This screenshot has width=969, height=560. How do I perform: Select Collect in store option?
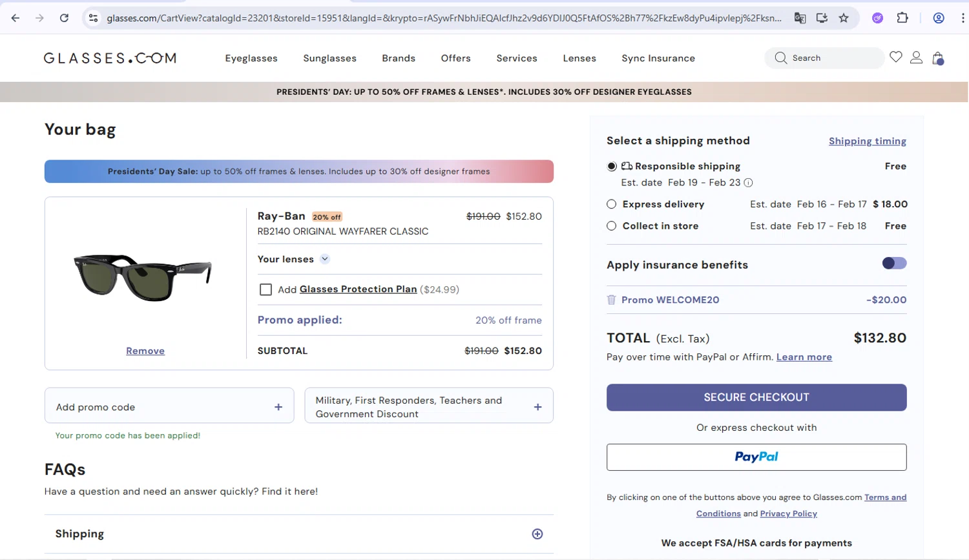click(612, 226)
